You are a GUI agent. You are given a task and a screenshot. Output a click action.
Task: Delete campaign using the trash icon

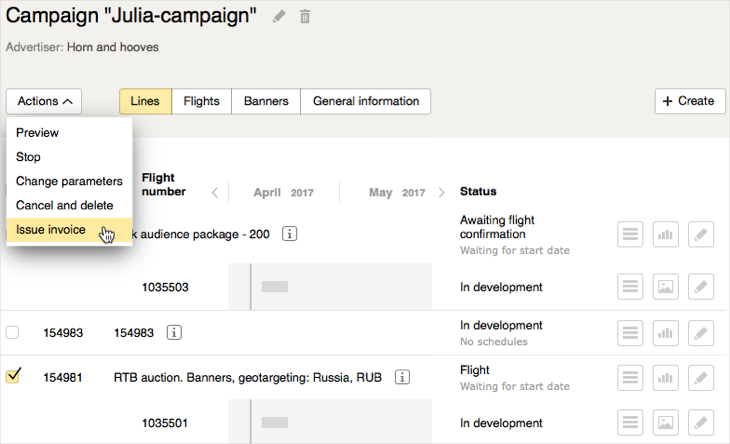tap(305, 16)
